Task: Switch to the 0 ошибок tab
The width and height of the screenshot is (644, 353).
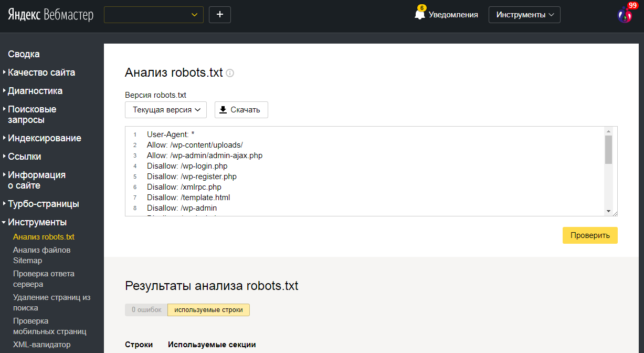Action: [146, 310]
